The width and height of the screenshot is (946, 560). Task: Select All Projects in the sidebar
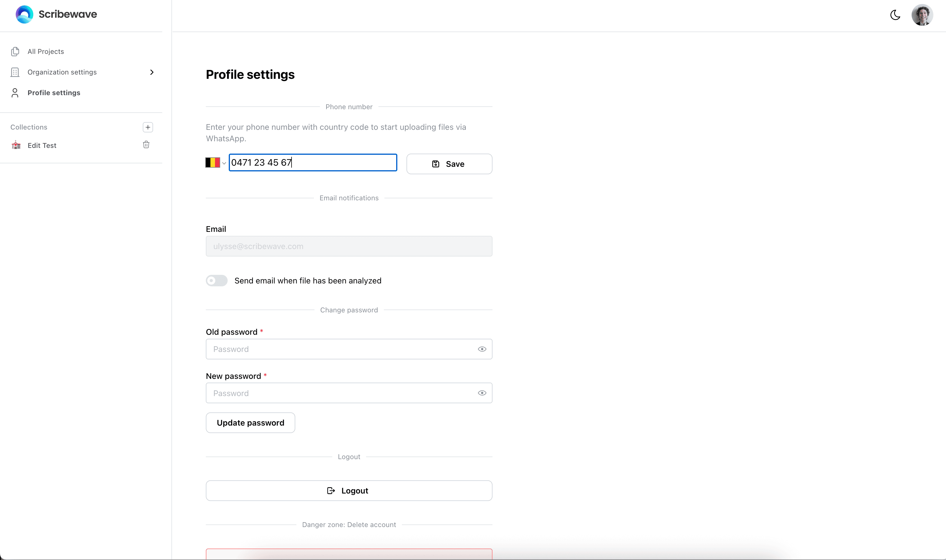[45, 51]
